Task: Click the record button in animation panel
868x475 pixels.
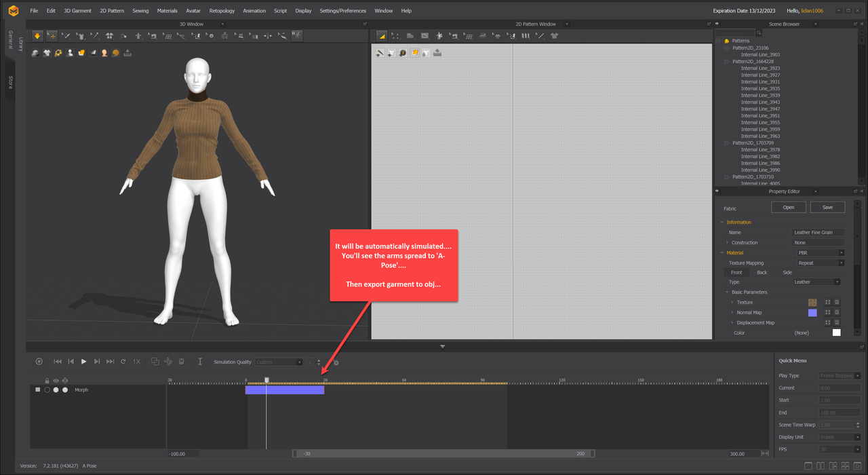Action: (39, 362)
